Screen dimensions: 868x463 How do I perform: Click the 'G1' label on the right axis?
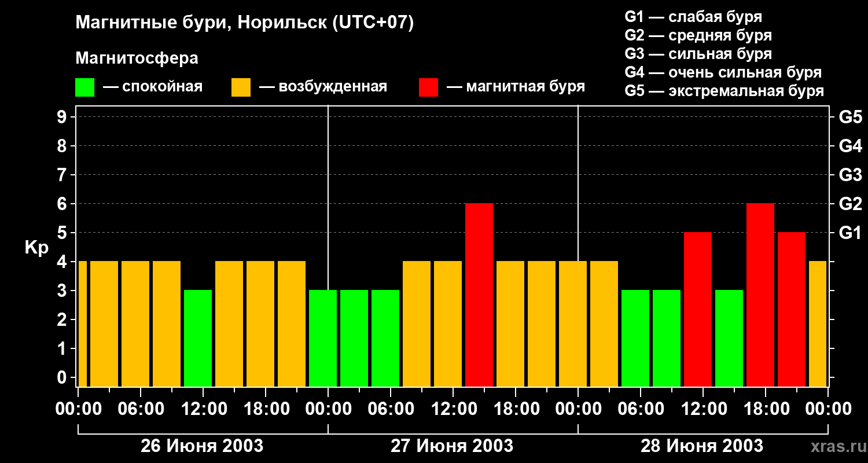(851, 233)
